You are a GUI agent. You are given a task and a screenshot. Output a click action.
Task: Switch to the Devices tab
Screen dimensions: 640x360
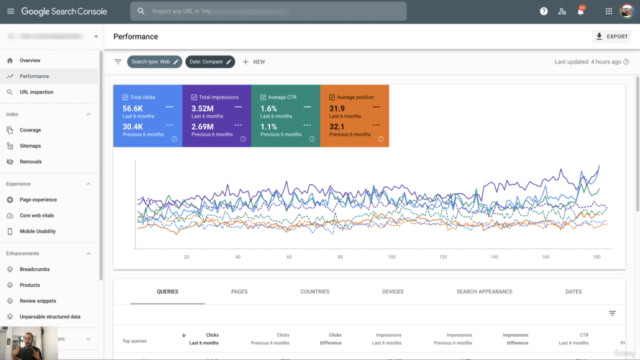click(393, 291)
